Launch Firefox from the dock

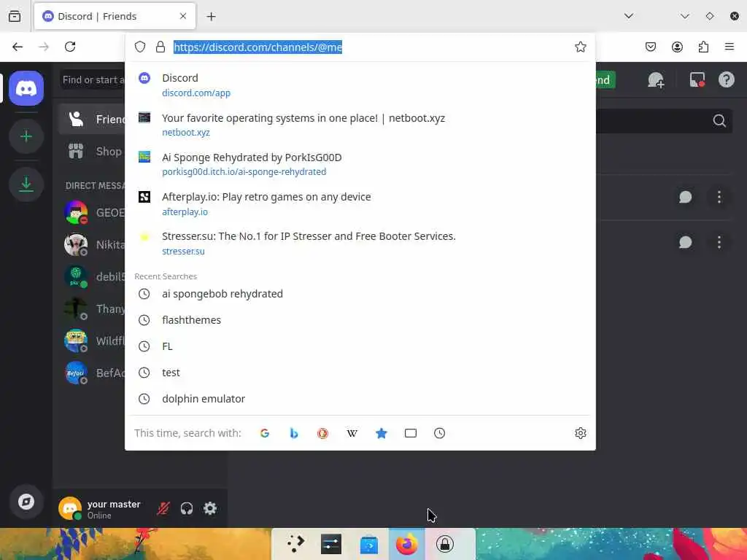(x=407, y=544)
